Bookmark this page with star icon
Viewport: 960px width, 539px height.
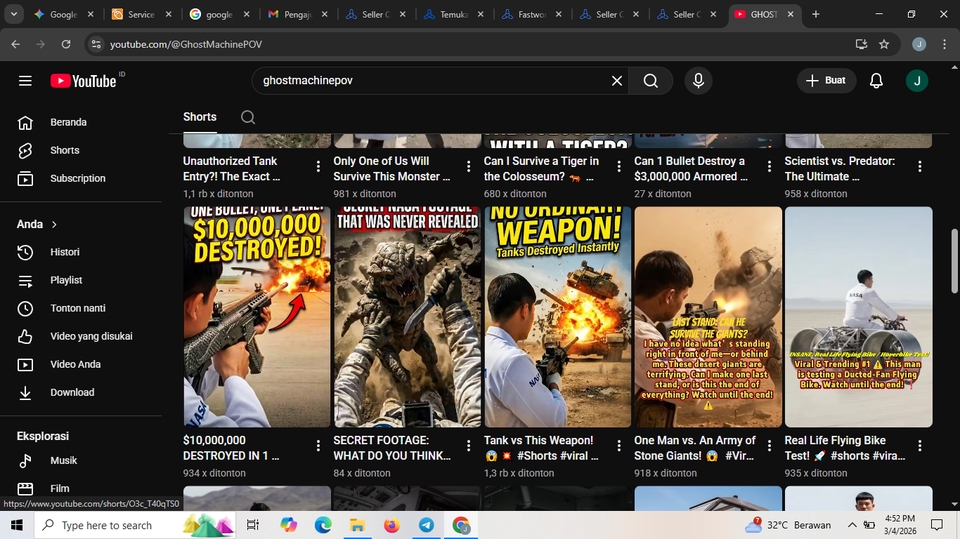point(884,45)
